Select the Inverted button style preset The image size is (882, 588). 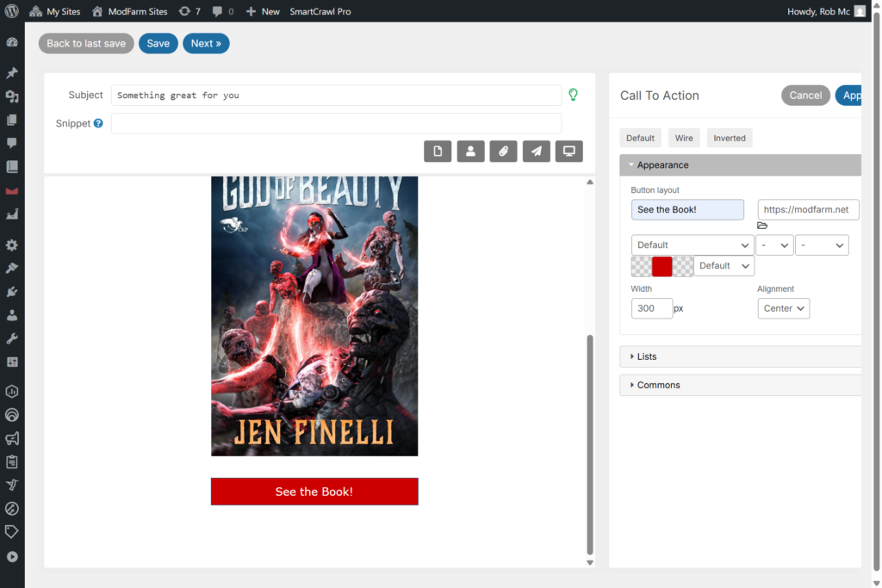729,138
